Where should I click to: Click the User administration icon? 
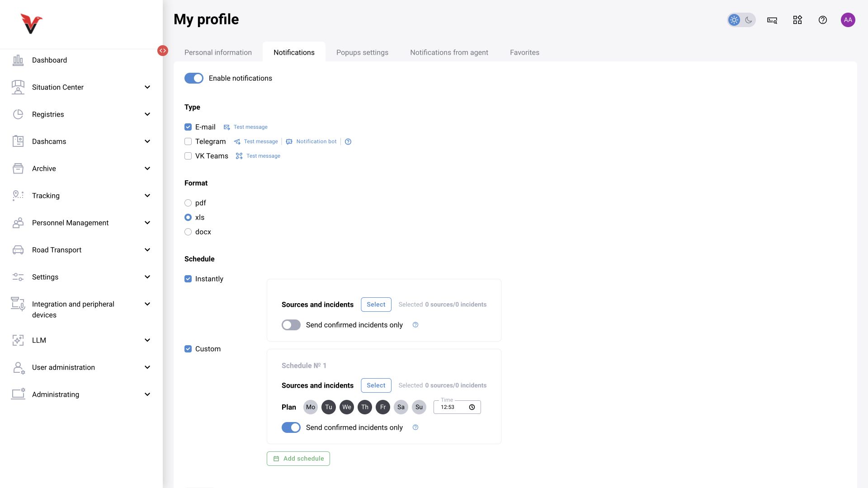(18, 367)
